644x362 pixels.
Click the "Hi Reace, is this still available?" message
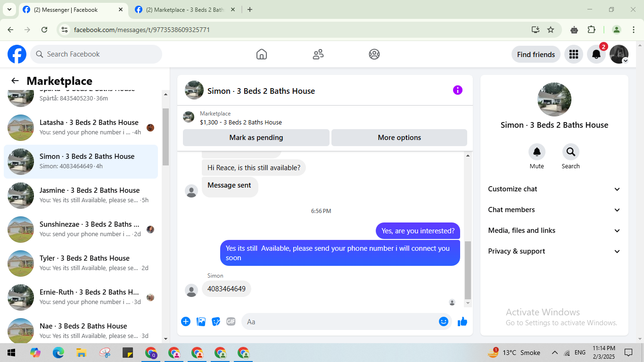[254, 168]
